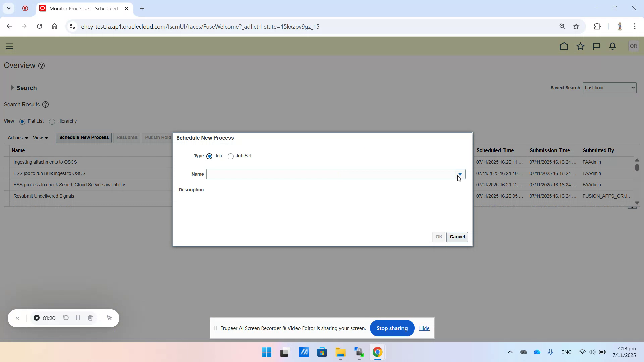This screenshot has width=644, height=362.
Task: Open the Notifications bell
Action: (612, 46)
